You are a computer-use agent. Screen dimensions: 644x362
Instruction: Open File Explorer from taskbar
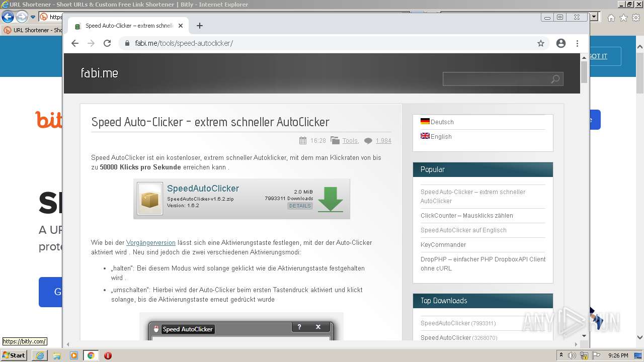pos(57,355)
